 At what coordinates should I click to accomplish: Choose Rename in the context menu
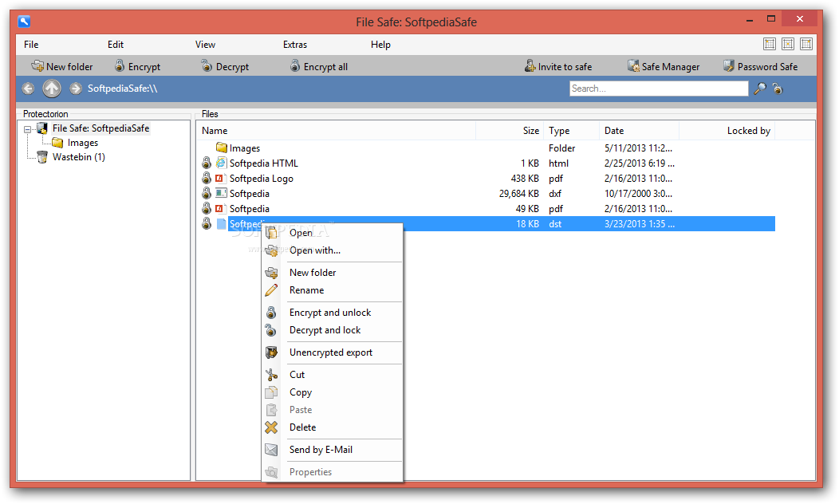333,290
